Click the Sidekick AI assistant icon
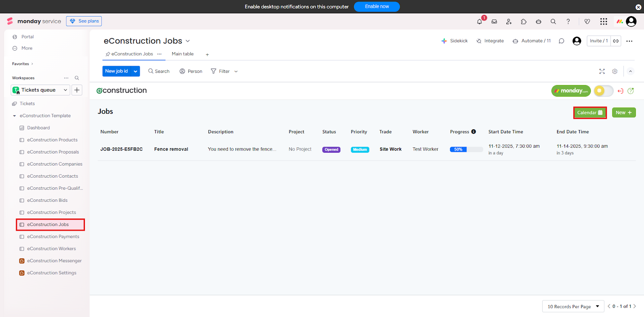The width and height of the screenshot is (644, 317). tap(444, 41)
